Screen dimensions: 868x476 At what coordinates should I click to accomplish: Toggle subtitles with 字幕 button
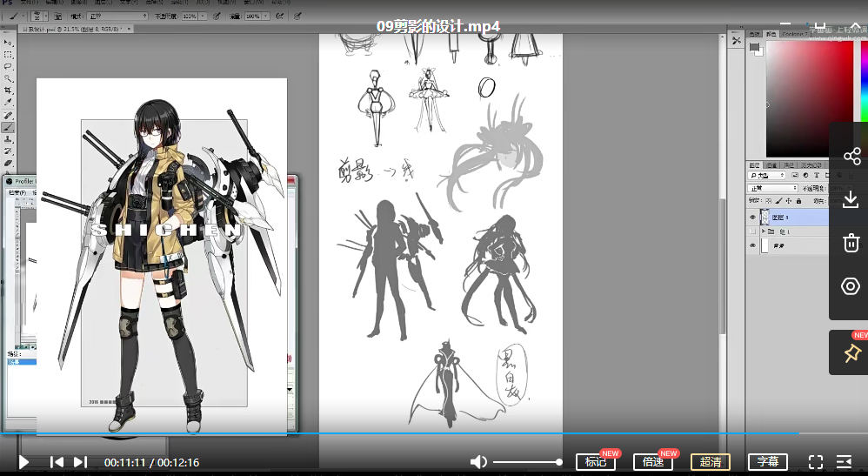pyautogui.click(x=767, y=462)
